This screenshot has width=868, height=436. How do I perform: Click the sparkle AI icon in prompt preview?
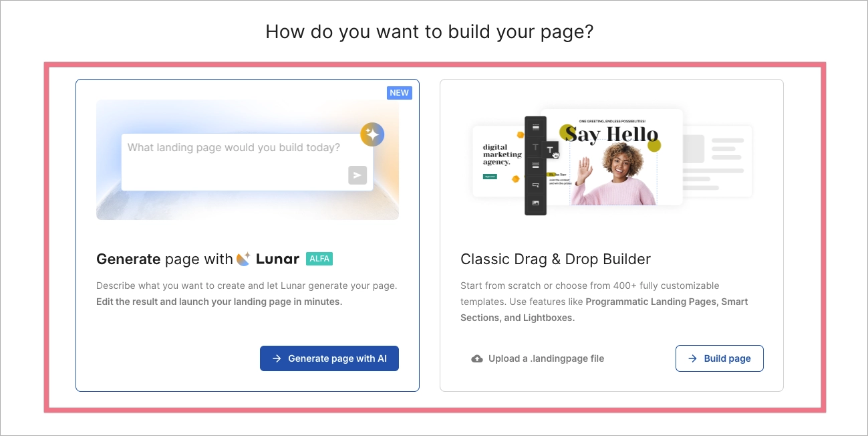click(x=372, y=134)
